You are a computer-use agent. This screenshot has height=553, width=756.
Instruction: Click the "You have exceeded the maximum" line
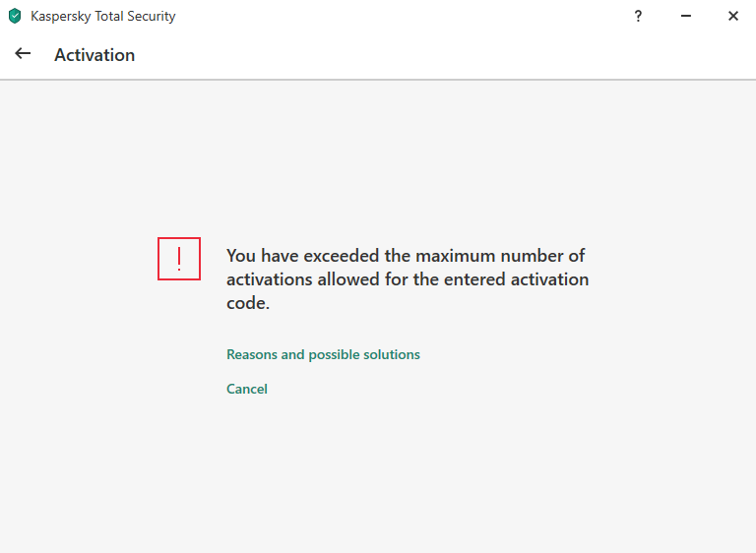pos(406,256)
